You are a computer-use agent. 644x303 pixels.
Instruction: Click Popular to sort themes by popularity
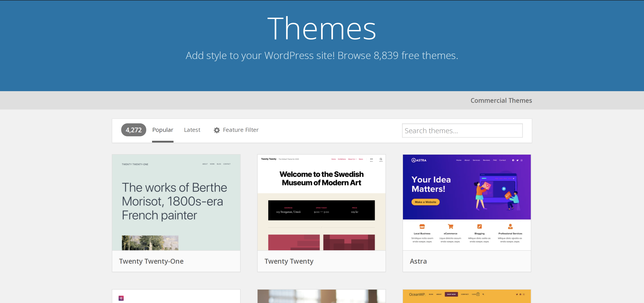tap(163, 130)
